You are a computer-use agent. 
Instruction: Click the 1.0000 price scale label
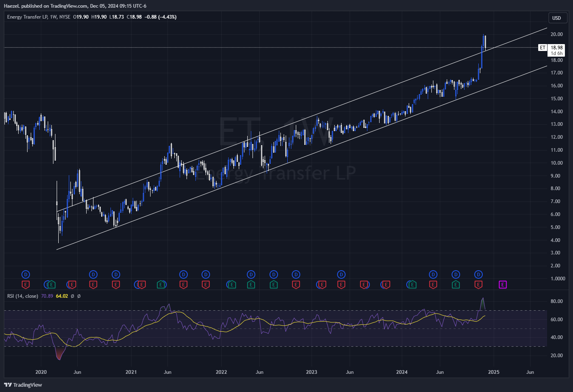pos(558,279)
